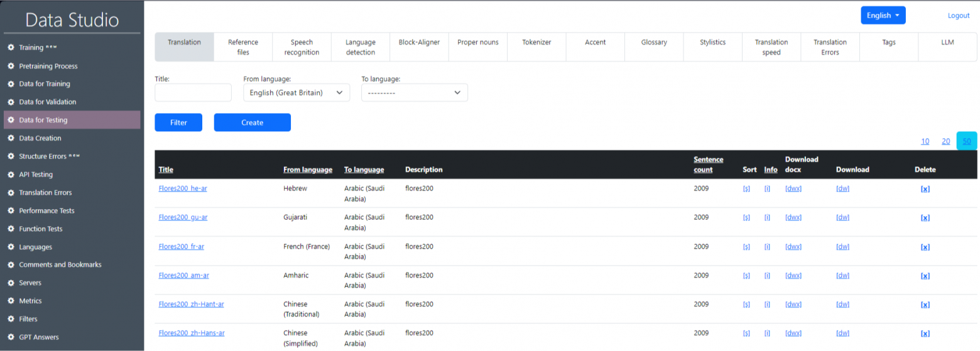The height and width of the screenshot is (351, 980).
Task: Click the gear icon beside Structure Errors
Action: 11,156
